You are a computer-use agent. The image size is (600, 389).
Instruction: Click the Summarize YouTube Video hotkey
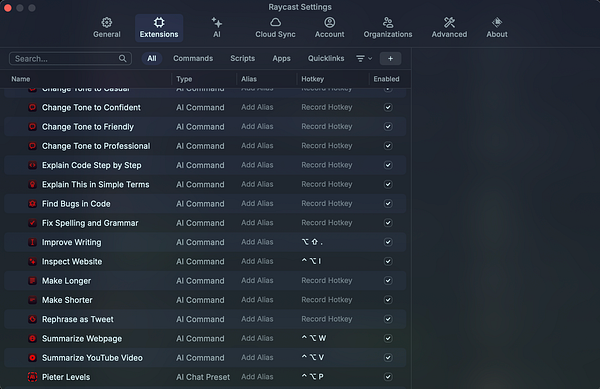313,358
